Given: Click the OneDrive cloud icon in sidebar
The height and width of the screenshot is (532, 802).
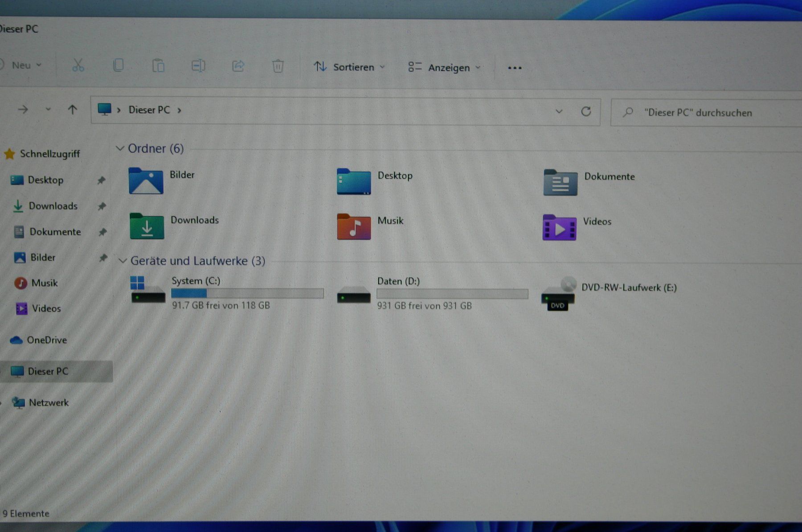Looking at the screenshot, I should point(16,340).
